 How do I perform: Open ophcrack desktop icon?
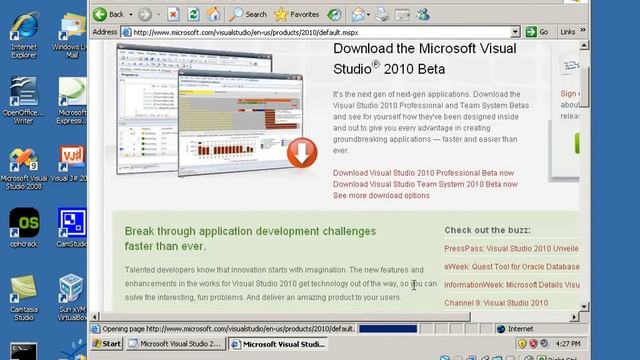24,227
